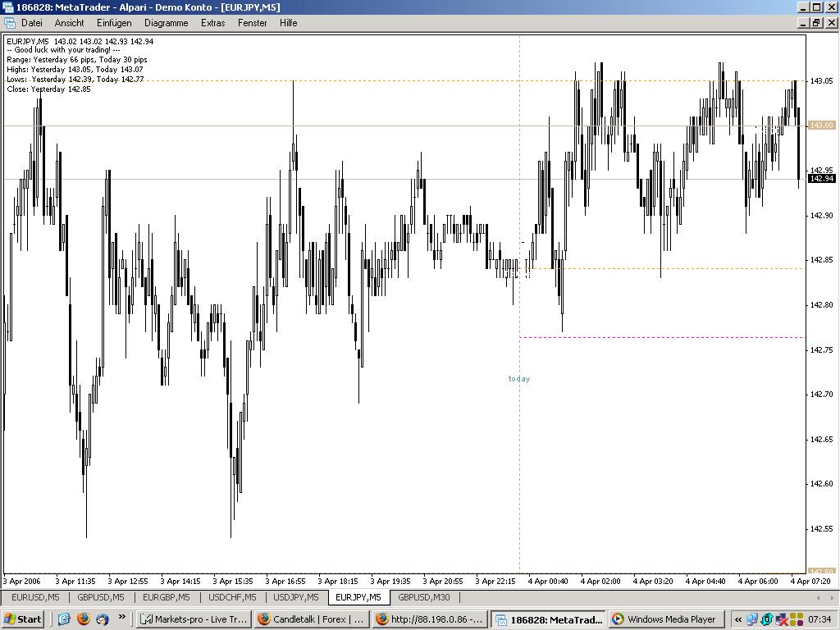Switch to the GBPUSD,M30 chart tab
Viewport: 840px width, 630px height.
coord(423,597)
